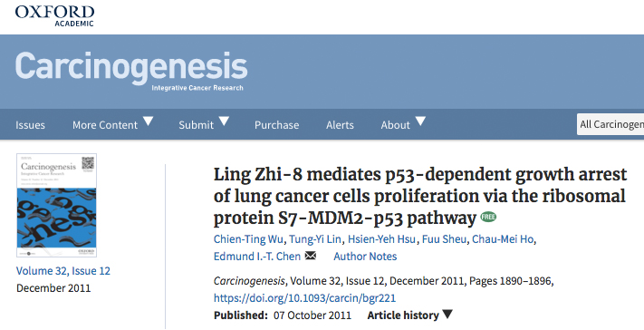Go to the Purchase page

276,125
